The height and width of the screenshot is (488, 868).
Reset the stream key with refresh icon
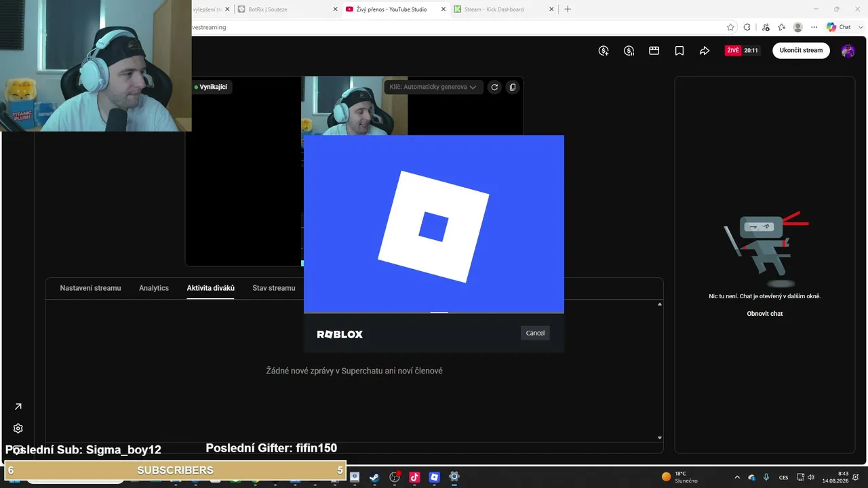[494, 87]
